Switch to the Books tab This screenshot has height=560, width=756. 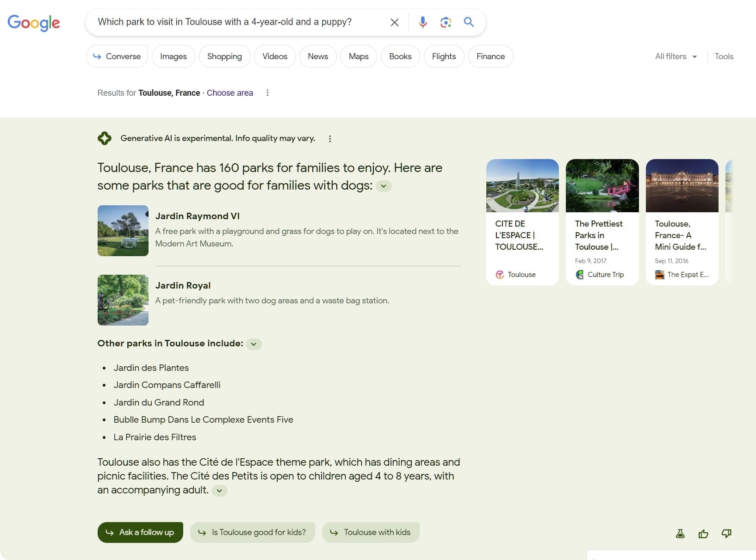click(400, 56)
